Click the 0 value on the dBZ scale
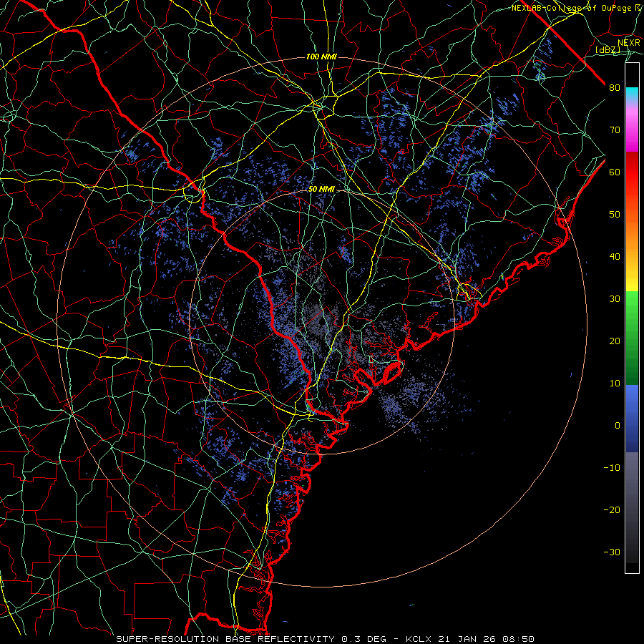This screenshot has height=644, width=644. [618, 426]
